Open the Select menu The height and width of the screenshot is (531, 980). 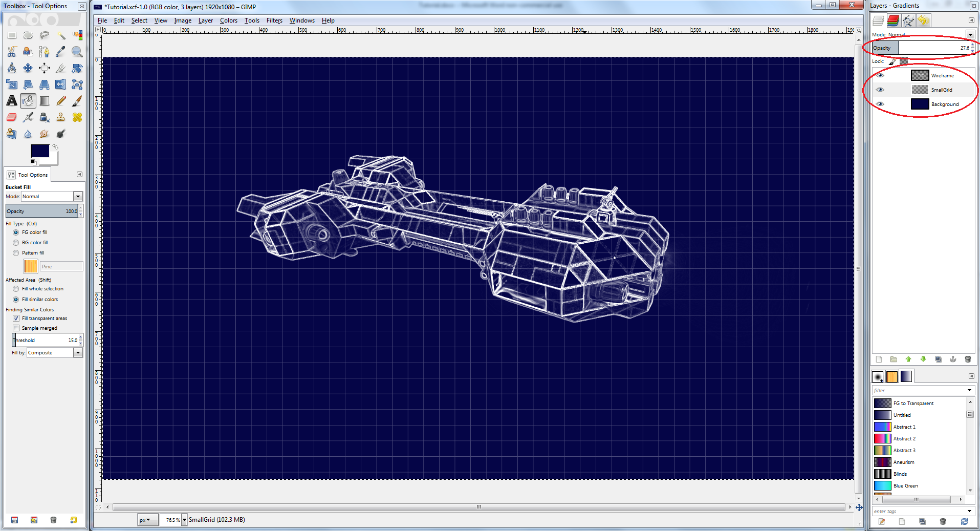pos(139,20)
